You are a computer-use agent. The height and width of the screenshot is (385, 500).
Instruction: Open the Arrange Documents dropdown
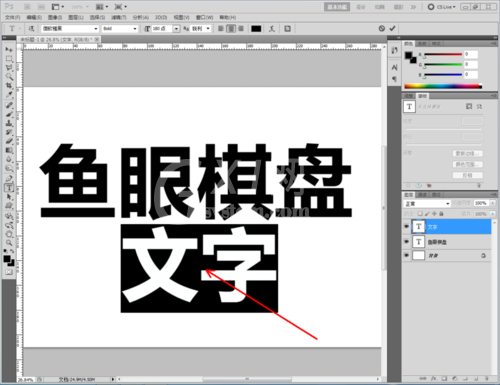pyautogui.click(x=102, y=7)
